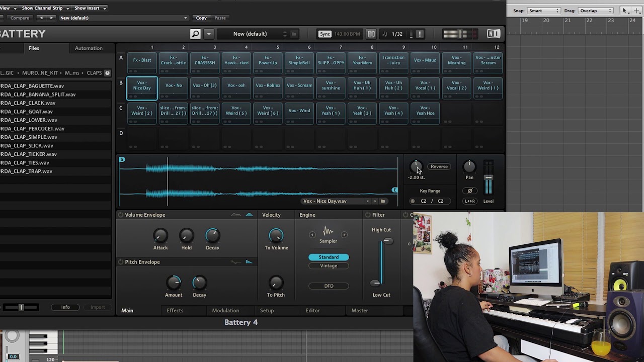Viewport: 644px width, 362px height.
Task: Click the Pitch Envelope Amount knob
Action: [x=174, y=283]
